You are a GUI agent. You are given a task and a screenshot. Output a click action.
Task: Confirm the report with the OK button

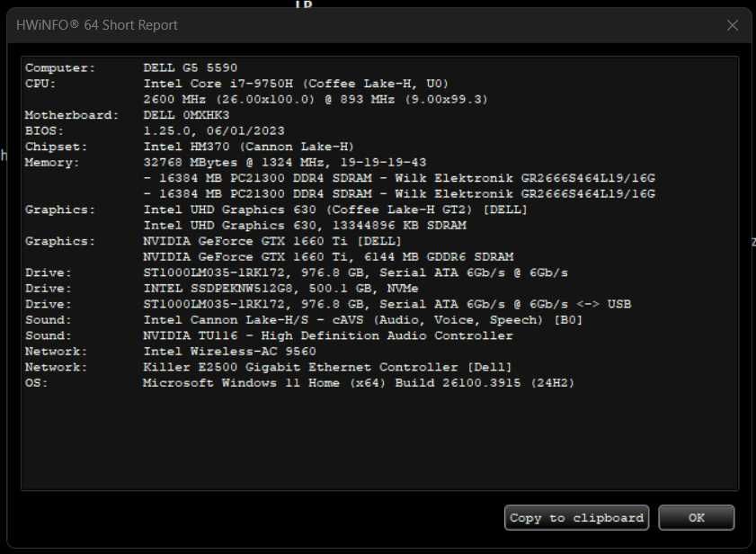696,518
